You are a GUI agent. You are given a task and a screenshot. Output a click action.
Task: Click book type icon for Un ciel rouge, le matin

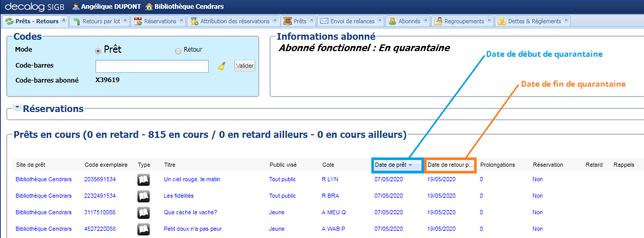[144, 180]
